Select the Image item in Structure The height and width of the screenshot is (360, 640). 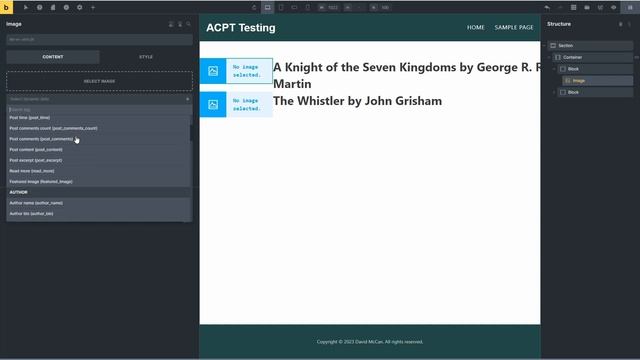[x=598, y=81]
